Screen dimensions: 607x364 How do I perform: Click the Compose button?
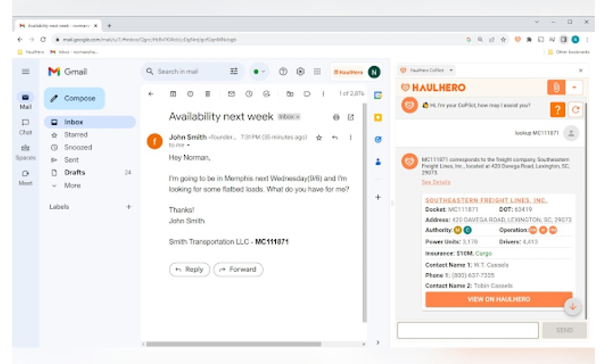[x=74, y=98]
